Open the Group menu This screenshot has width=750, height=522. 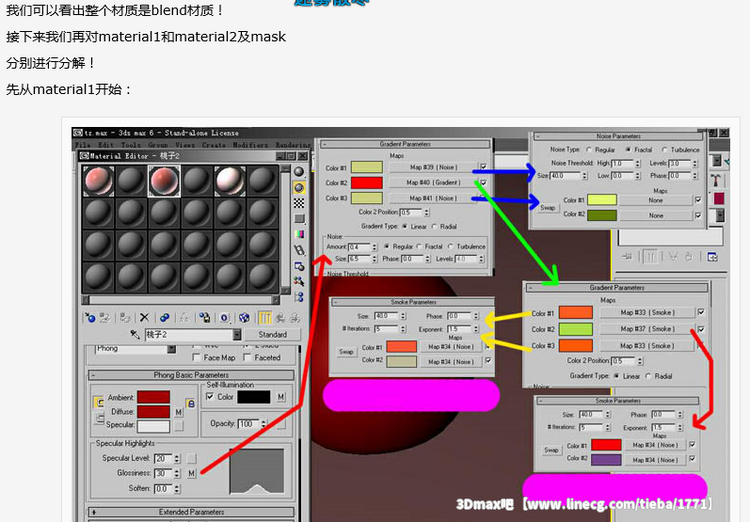[158, 144]
